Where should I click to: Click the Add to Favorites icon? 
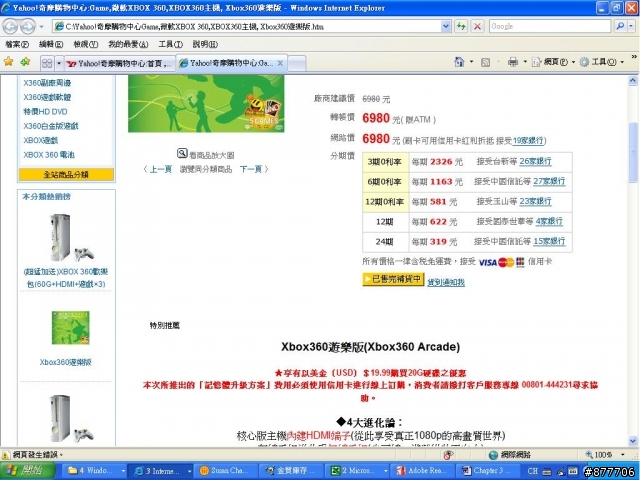pos(25,62)
